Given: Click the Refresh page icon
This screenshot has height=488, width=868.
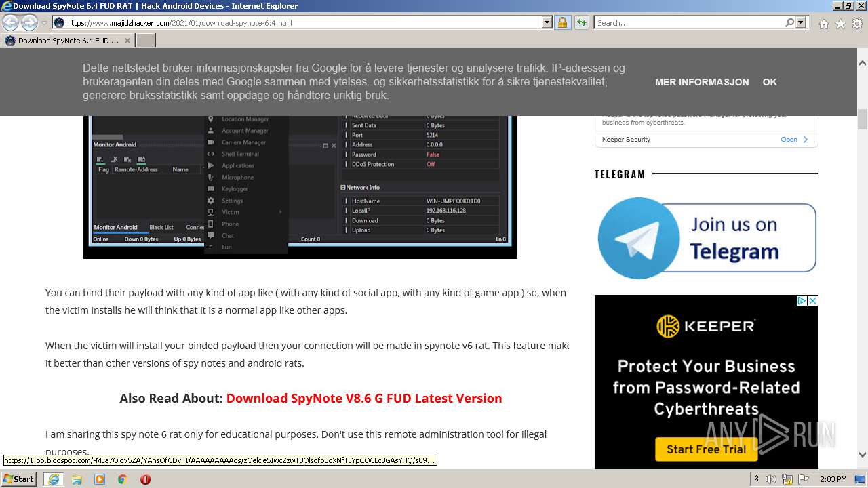Looking at the screenshot, I should [x=582, y=22].
